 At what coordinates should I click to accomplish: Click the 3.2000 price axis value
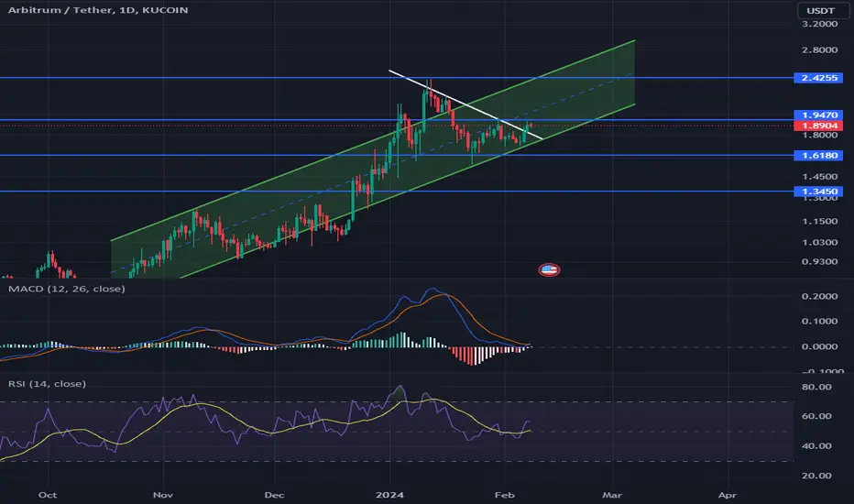pos(820,24)
